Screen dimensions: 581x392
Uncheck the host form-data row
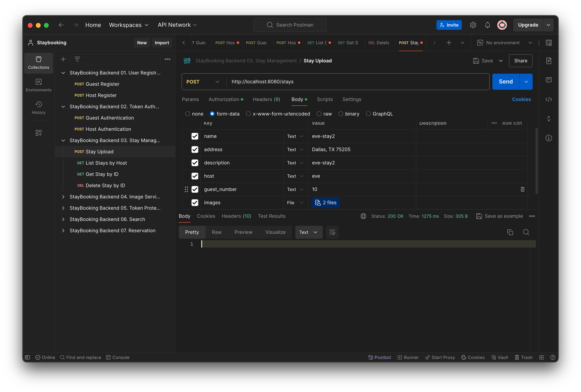[195, 176]
